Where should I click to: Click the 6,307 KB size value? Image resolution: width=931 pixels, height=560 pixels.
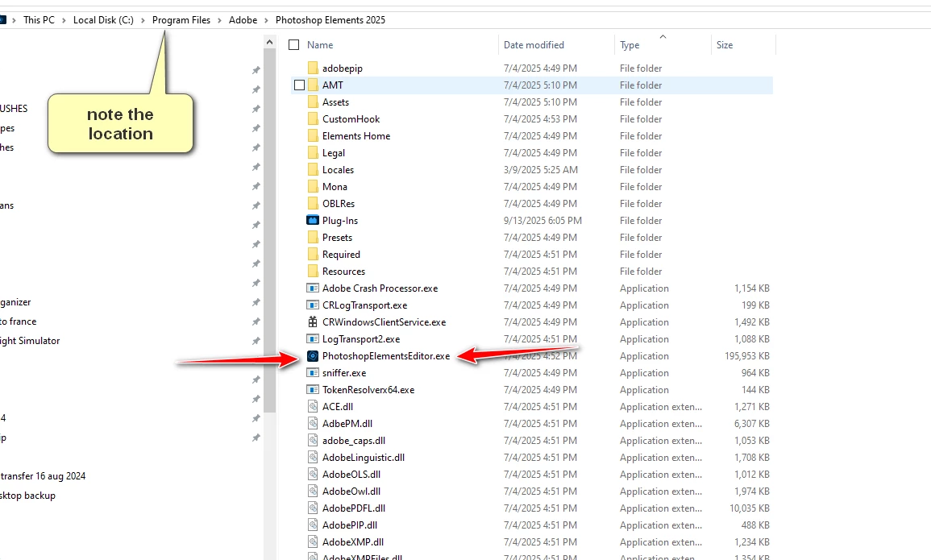point(752,424)
